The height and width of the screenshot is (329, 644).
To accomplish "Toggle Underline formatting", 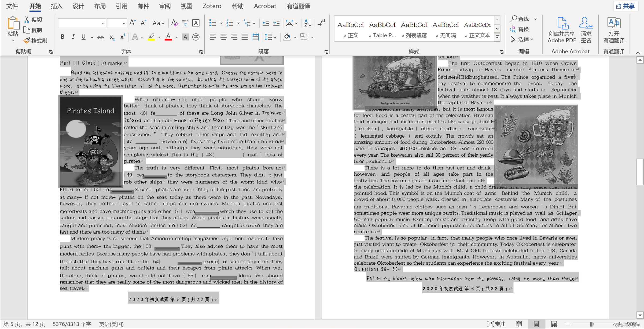I will pyautogui.click(x=83, y=37).
